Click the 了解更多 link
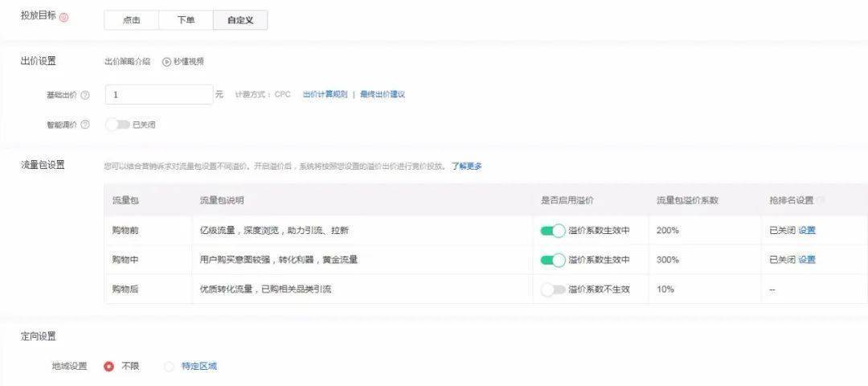The height and width of the screenshot is (386, 868). tap(466, 166)
